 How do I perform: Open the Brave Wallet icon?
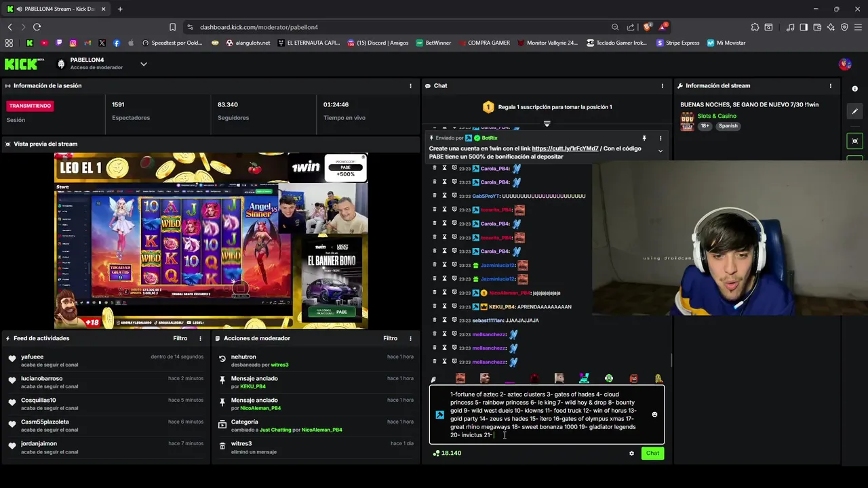coord(817,27)
